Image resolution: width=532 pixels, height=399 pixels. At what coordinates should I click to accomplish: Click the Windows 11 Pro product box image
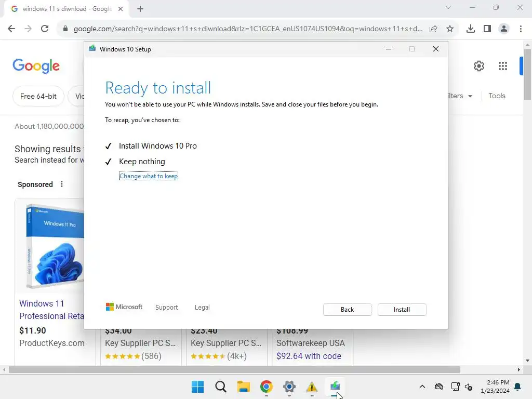[55, 247]
